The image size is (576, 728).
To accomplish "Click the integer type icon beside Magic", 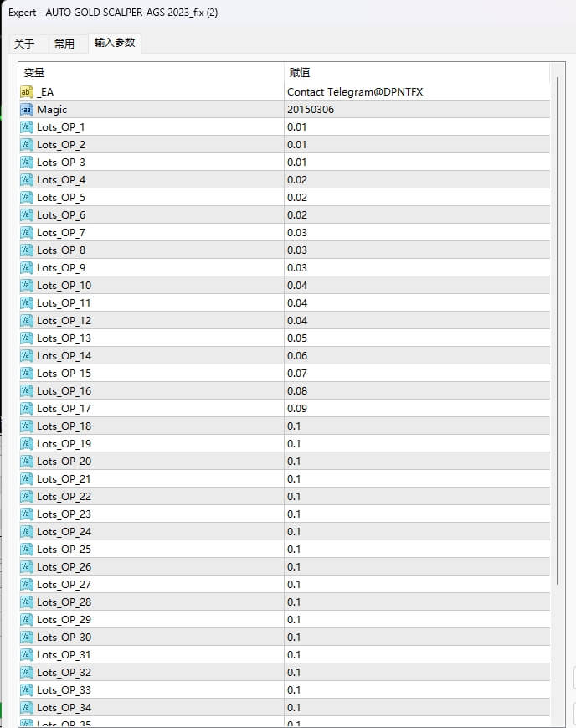I will pos(27,110).
